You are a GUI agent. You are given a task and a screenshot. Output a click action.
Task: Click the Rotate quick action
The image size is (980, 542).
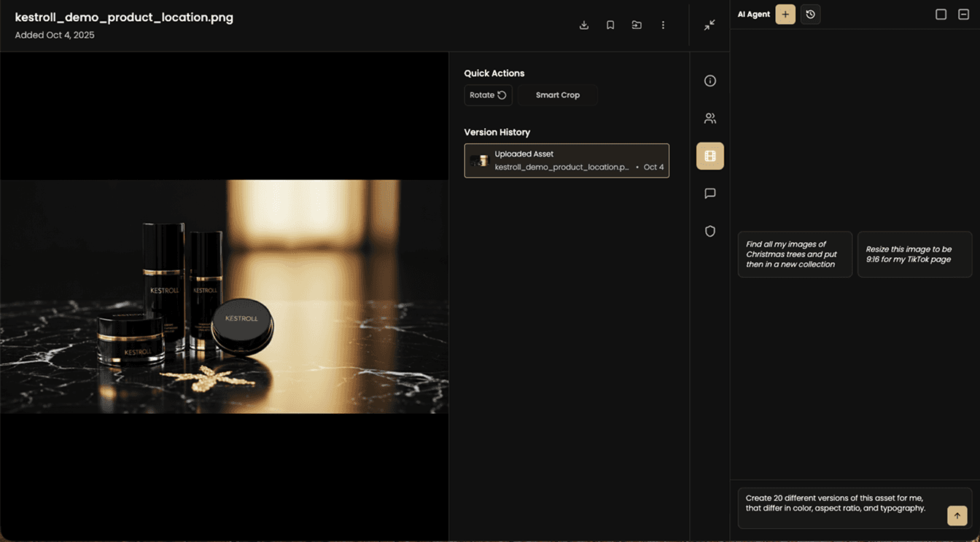coord(488,95)
